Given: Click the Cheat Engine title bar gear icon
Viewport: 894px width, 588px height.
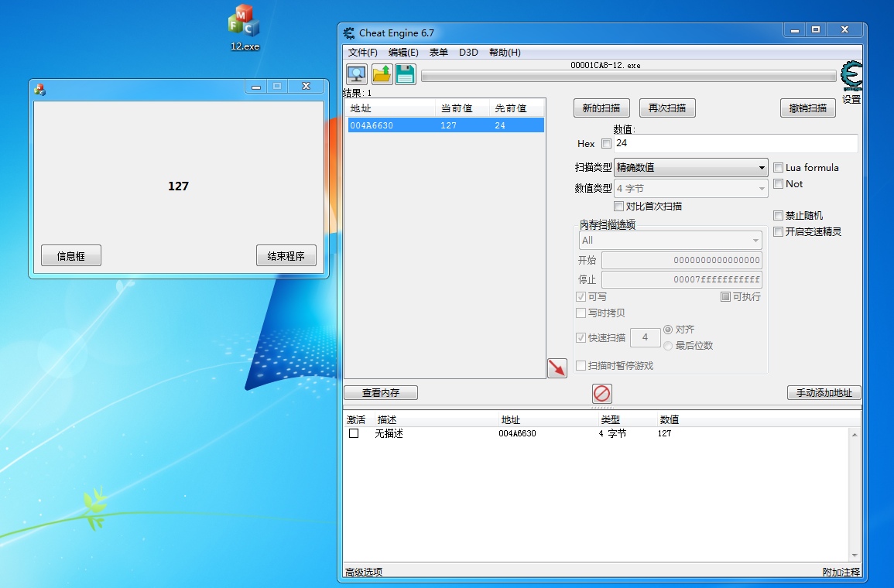Looking at the screenshot, I should pyautogui.click(x=349, y=33).
